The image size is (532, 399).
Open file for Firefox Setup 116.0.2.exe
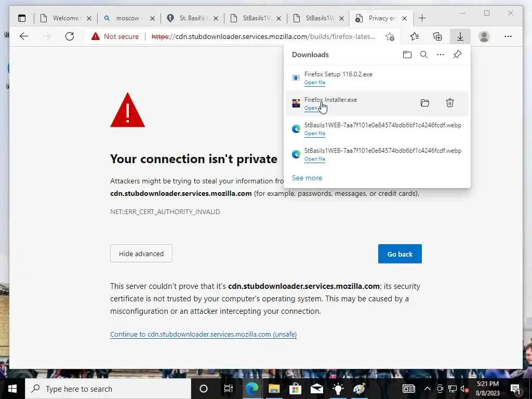[x=314, y=83]
